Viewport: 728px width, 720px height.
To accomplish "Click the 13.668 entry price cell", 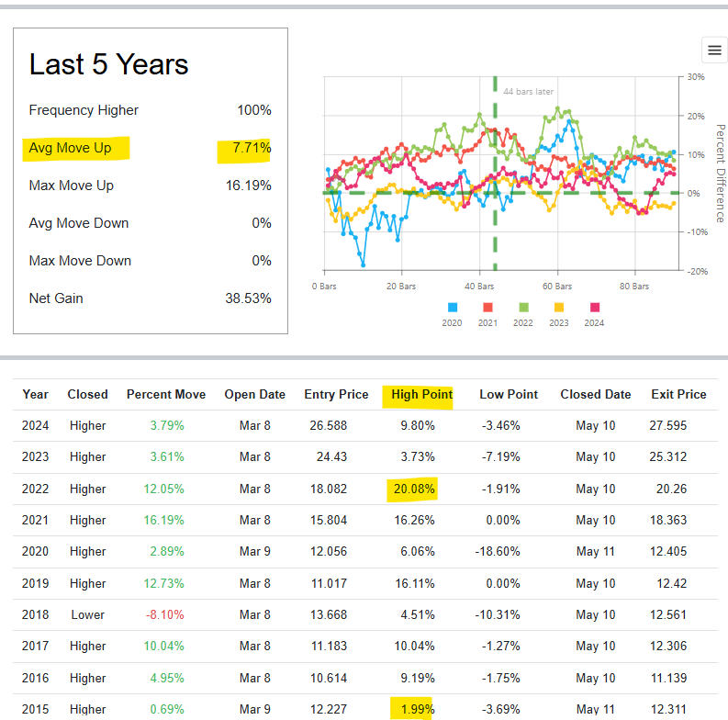I will (x=329, y=614).
